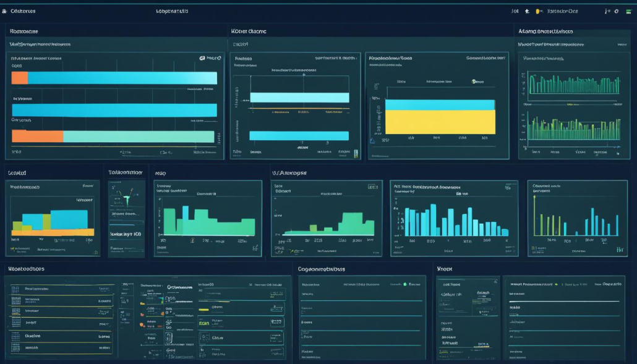Click grid icon of the last bottom-left list row
The width and height of the screenshot is (637, 364).
tap(16, 348)
